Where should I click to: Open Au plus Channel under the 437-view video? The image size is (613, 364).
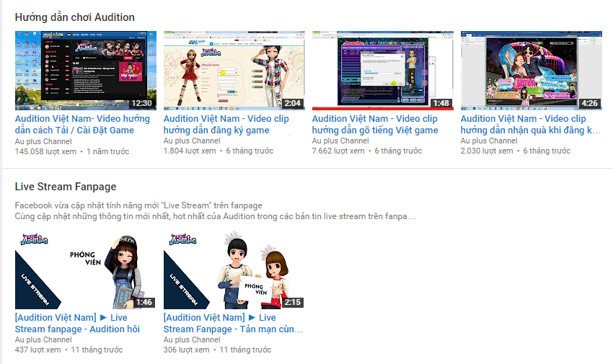pos(43,339)
